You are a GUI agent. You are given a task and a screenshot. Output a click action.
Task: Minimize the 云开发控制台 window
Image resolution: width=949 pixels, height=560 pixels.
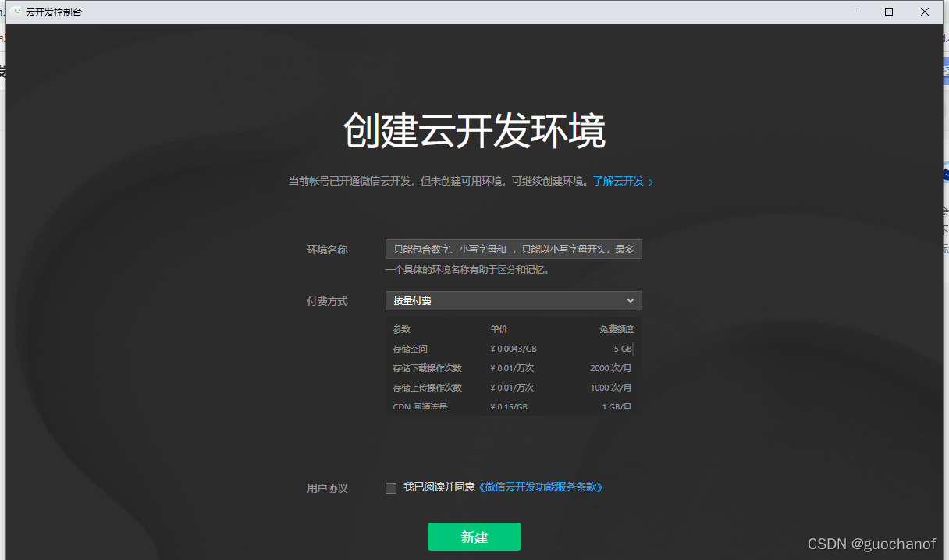pos(852,12)
